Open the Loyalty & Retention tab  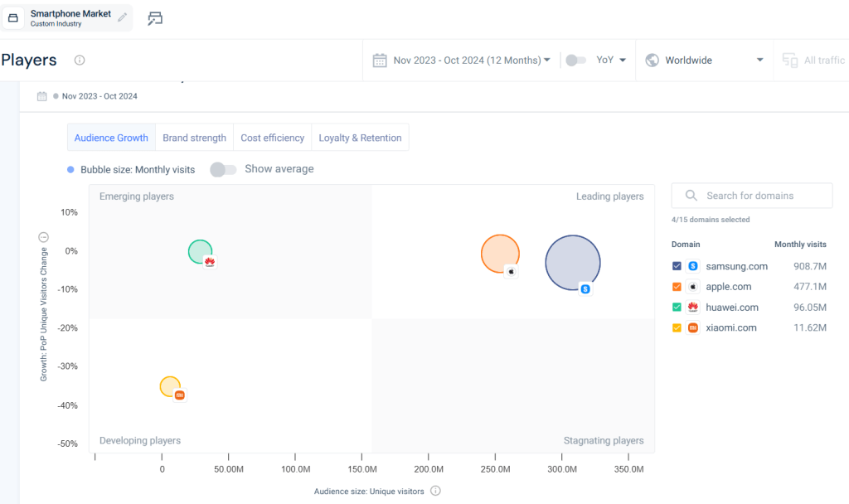click(x=360, y=137)
